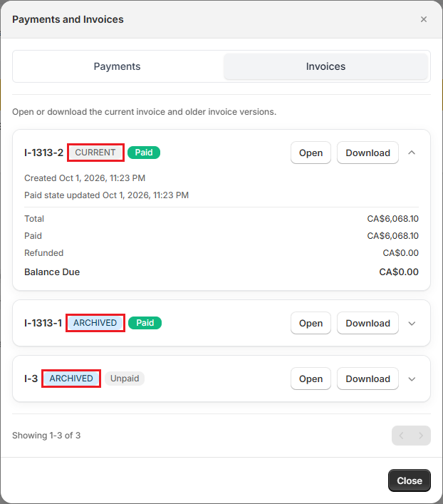Click invoice number I-3

31,379
